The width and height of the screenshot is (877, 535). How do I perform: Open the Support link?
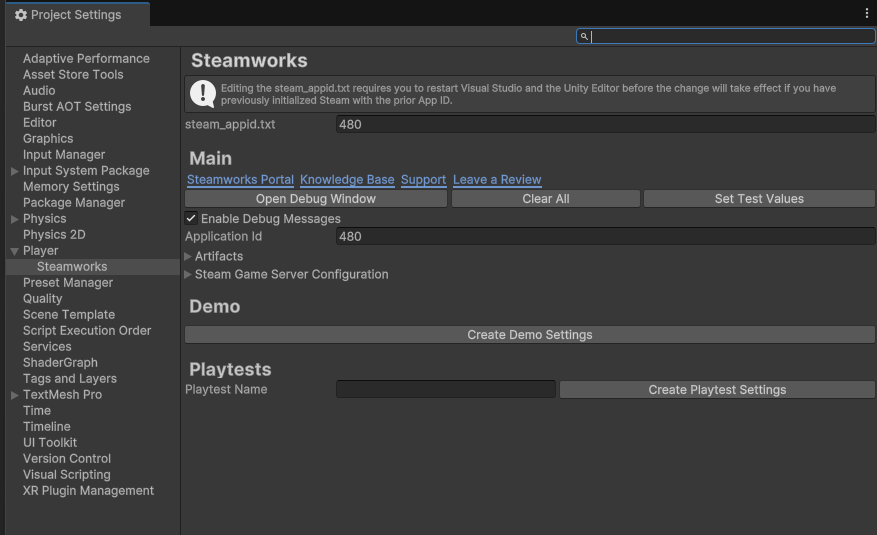(x=423, y=179)
